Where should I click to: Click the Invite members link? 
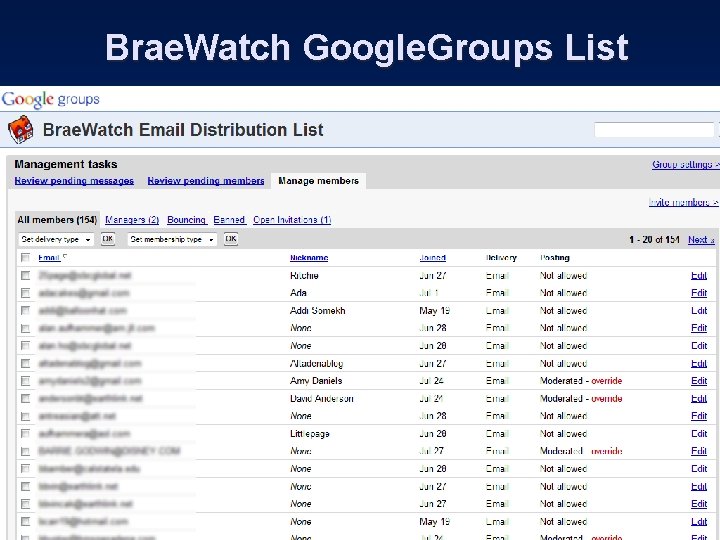[683, 202]
